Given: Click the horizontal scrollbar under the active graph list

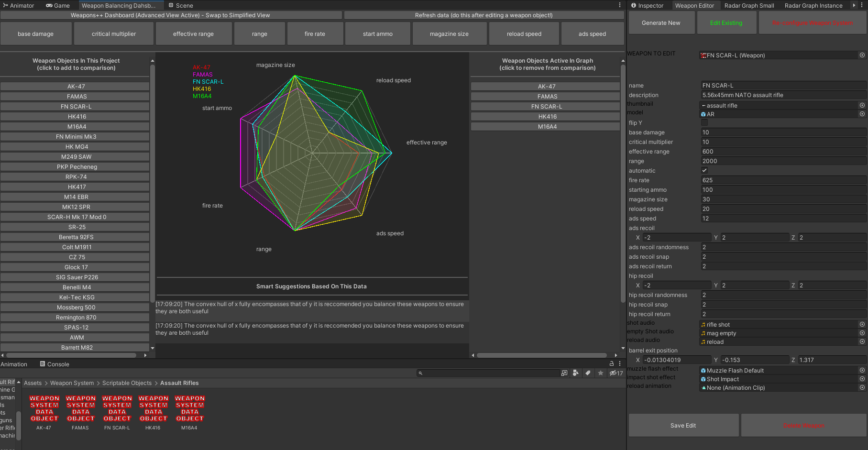Looking at the screenshot, I should [x=542, y=355].
